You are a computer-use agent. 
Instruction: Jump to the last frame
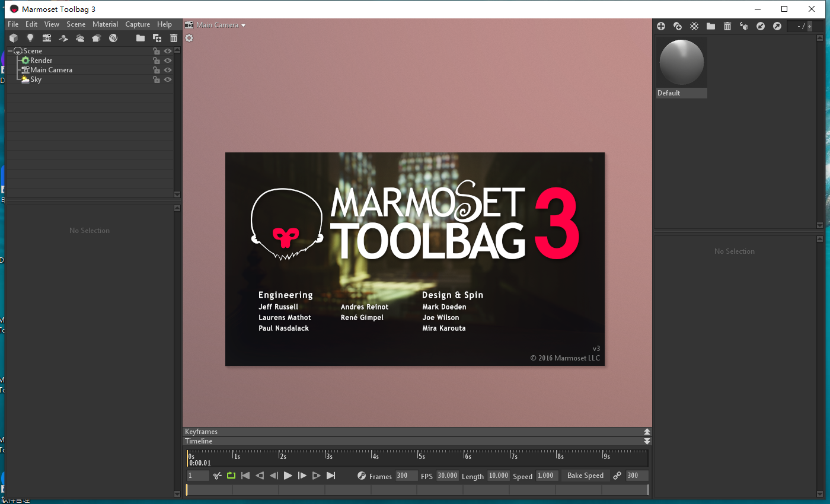tap(331, 476)
